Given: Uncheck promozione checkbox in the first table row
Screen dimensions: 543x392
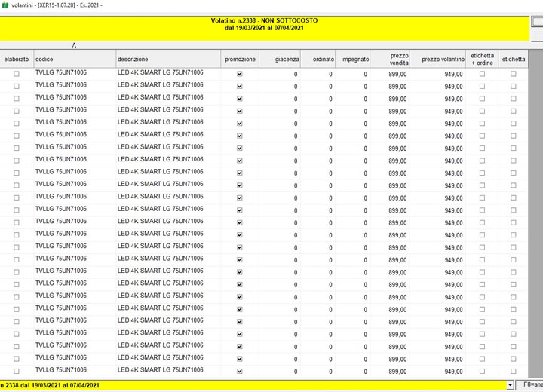Looking at the screenshot, I should 239,74.
